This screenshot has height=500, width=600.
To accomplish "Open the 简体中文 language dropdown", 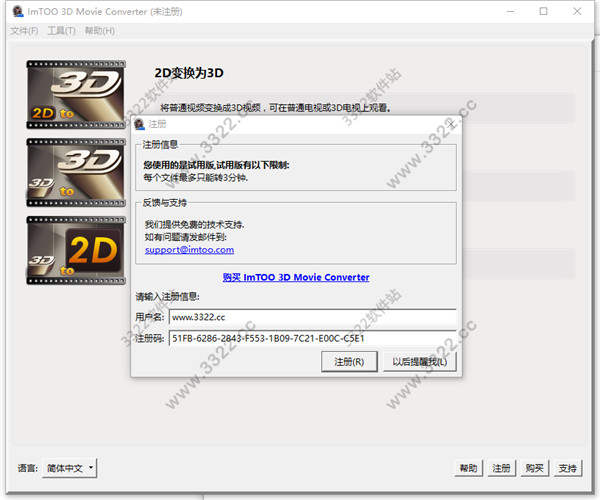I will coord(69,468).
